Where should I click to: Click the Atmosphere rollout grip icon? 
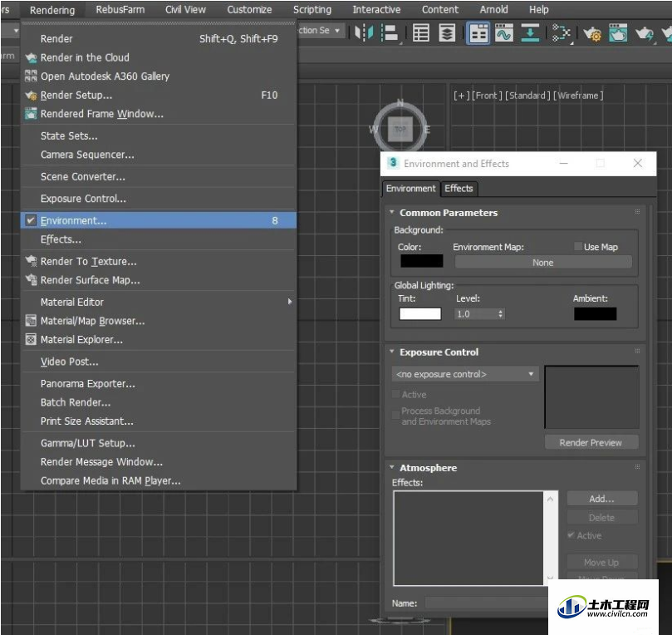(637, 467)
